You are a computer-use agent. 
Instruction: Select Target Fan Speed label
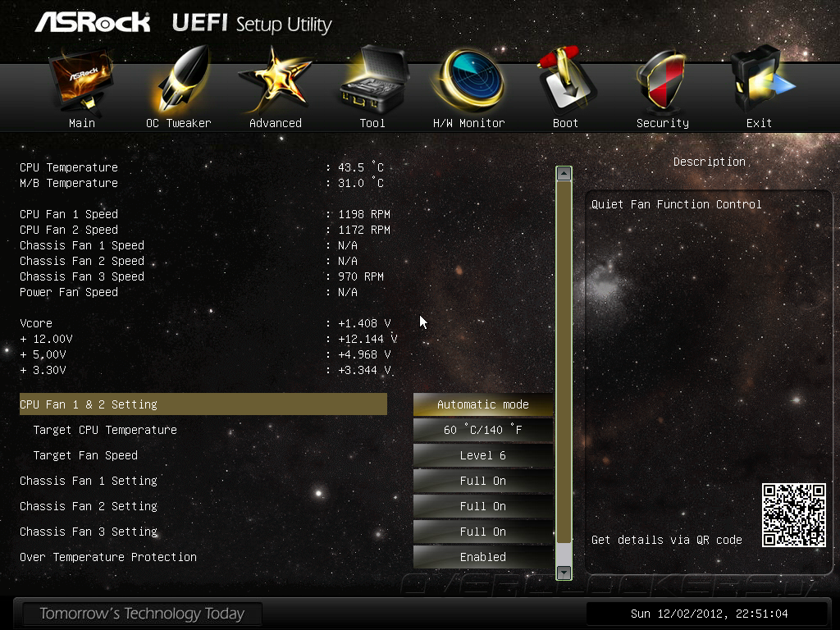[x=85, y=455]
